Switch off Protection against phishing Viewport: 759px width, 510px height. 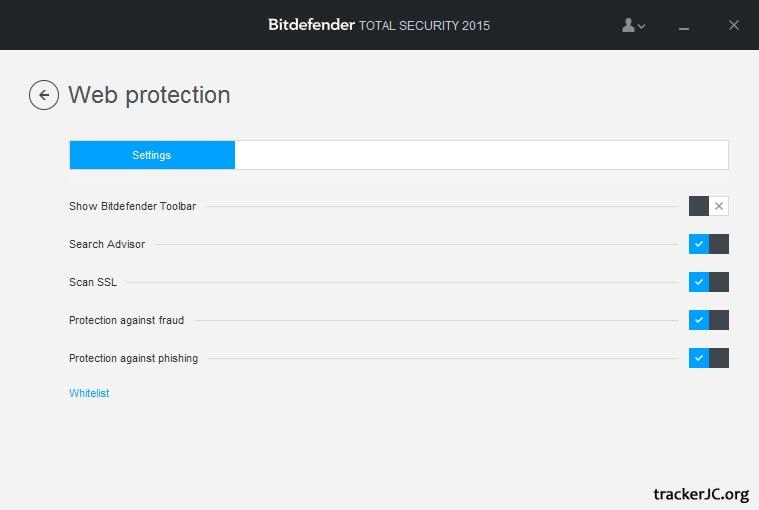click(x=708, y=358)
